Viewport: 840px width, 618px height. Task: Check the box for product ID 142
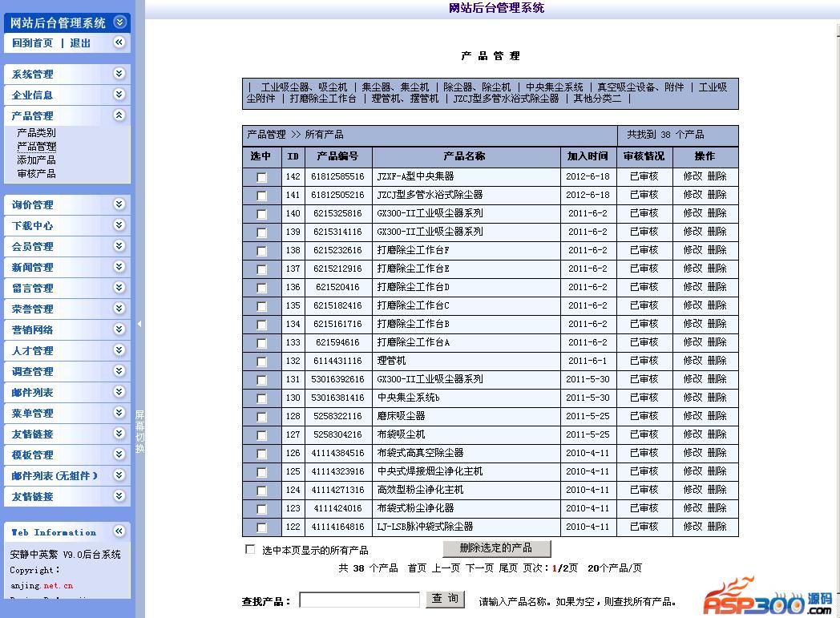pyautogui.click(x=261, y=177)
